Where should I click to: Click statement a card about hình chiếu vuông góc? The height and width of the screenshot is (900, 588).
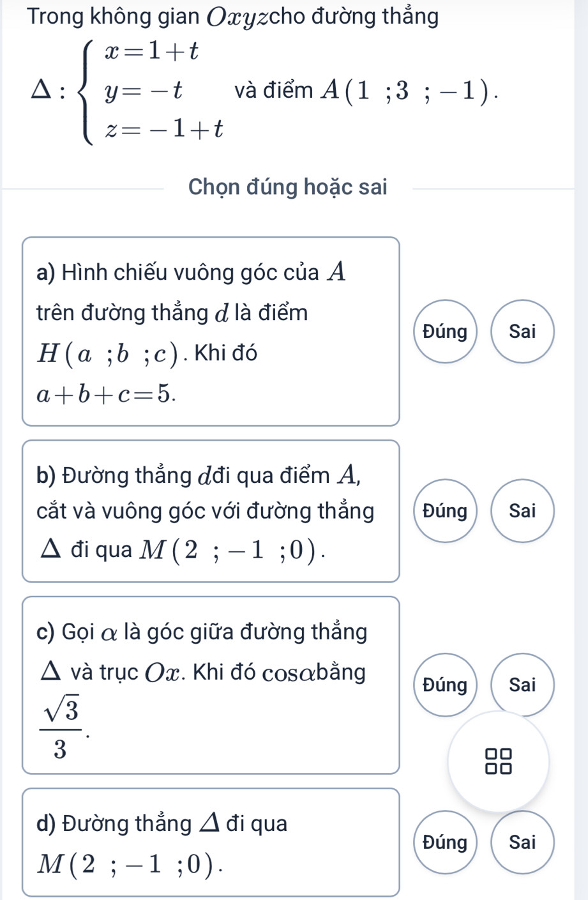pyautogui.click(x=211, y=331)
